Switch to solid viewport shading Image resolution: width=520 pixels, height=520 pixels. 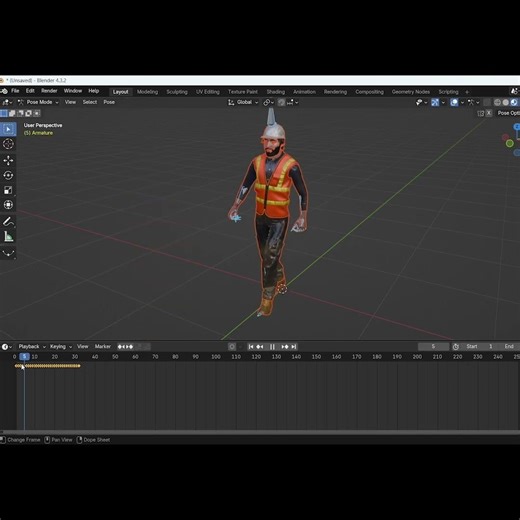[505, 102]
